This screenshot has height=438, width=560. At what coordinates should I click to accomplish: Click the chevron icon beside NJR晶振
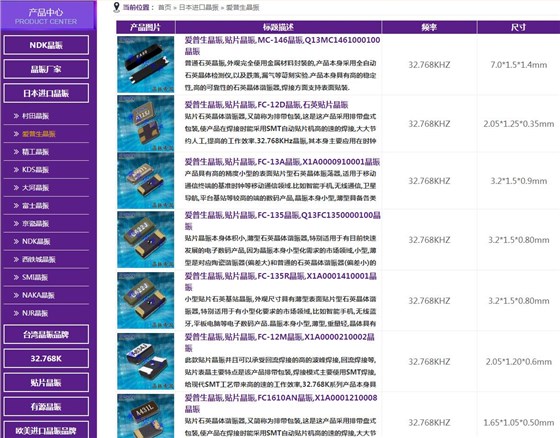click(x=16, y=313)
